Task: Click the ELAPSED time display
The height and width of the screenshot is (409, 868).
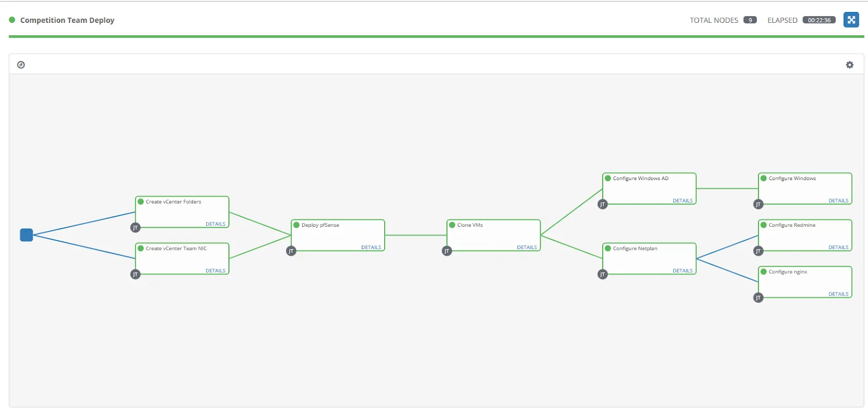Action: point(820,20)
